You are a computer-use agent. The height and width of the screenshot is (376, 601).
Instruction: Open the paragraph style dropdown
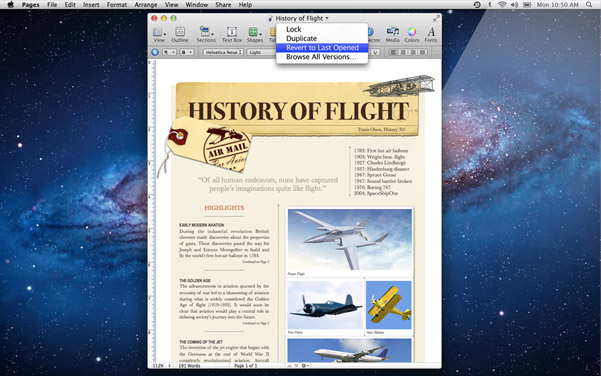(169, 52)
